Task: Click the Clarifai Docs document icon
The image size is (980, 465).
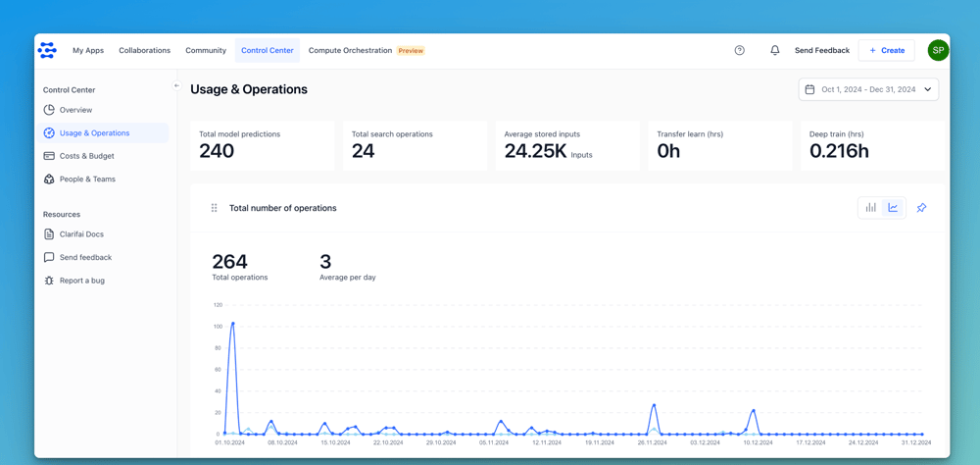Action: tap(49, 234)
